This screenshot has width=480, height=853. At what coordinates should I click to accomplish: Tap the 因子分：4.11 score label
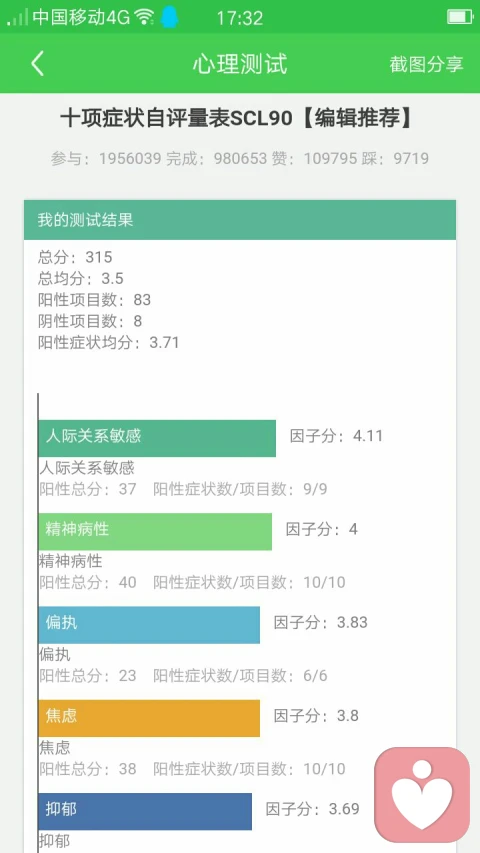(336, 436)
